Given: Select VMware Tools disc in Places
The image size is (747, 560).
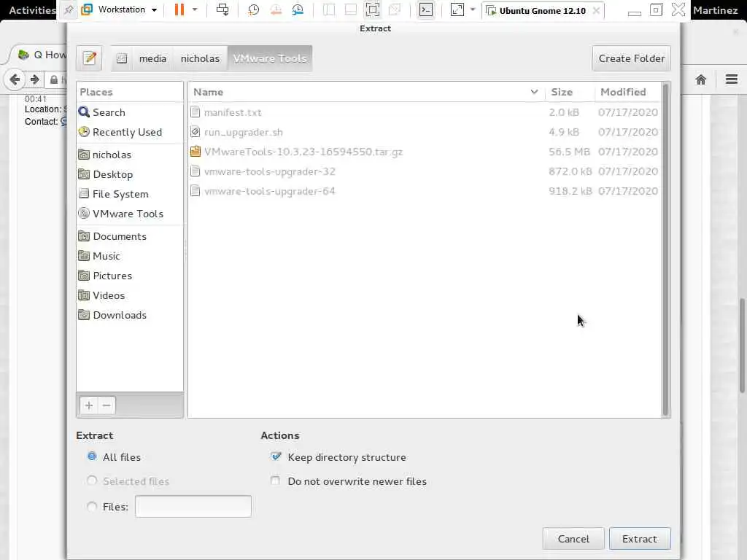Looking at the screenshot, I should [130, 214].
